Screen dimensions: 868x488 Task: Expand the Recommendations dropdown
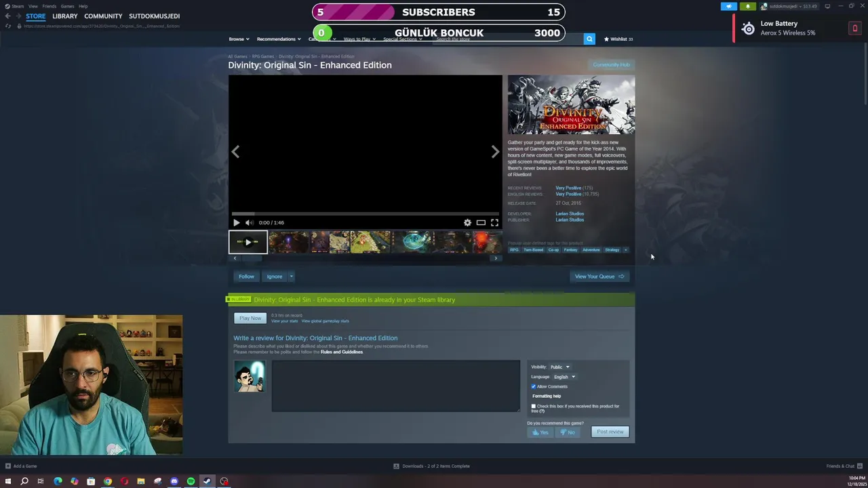279,39
